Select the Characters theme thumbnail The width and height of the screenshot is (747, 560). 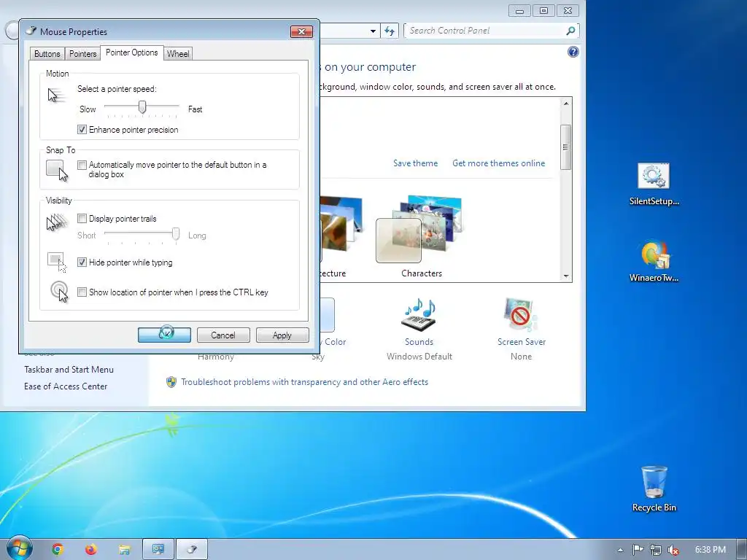421,236
